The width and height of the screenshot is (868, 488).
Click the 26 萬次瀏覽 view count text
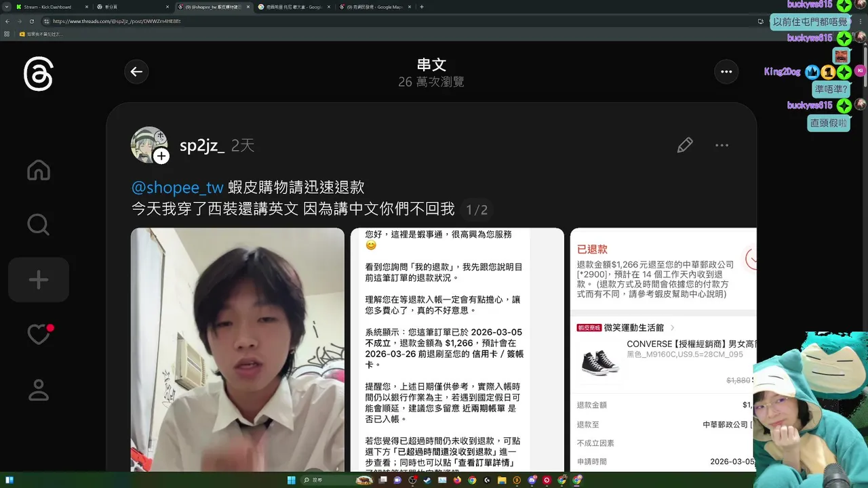click(431, 82)
